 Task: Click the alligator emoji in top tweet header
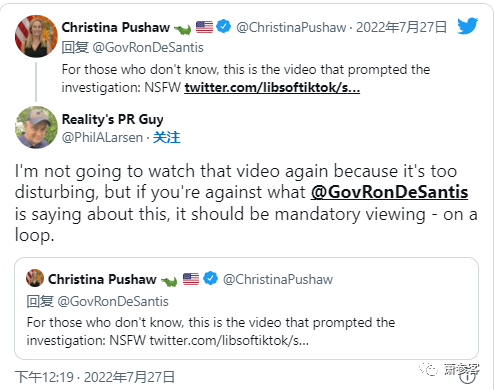183,29
